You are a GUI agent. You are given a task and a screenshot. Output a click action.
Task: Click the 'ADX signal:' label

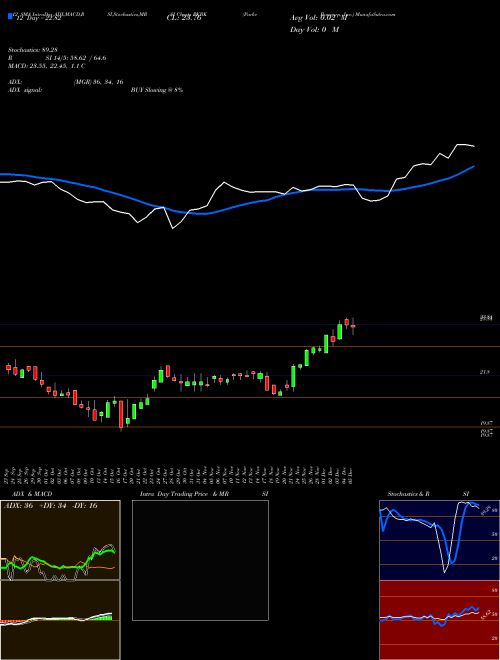(25, 90)
